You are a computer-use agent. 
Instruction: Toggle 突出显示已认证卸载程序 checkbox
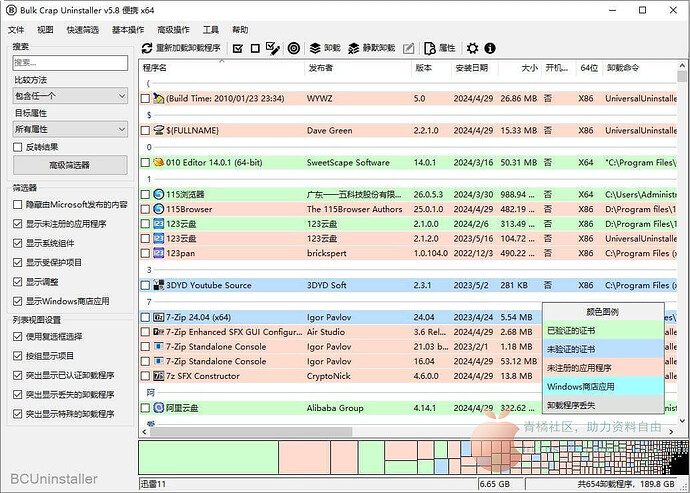pyautogui.click(x=18, y=375)
